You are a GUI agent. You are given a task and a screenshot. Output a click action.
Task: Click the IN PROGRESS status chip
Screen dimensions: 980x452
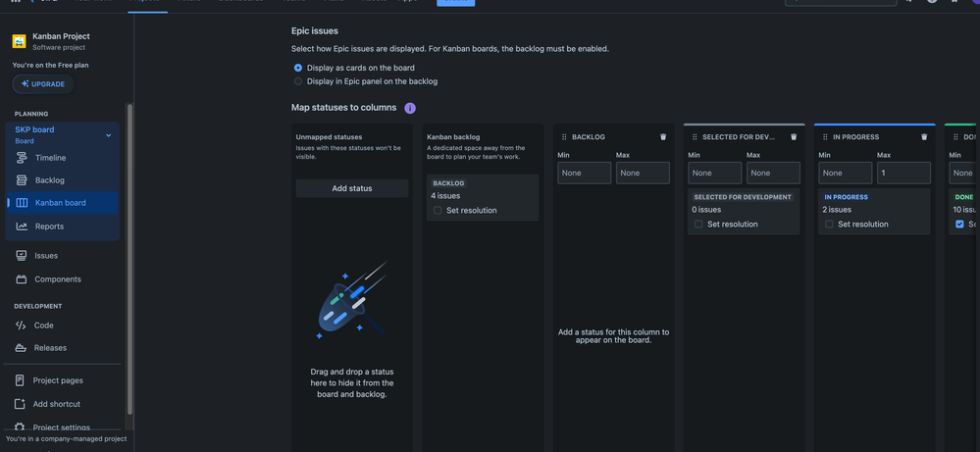click(847, 197)
